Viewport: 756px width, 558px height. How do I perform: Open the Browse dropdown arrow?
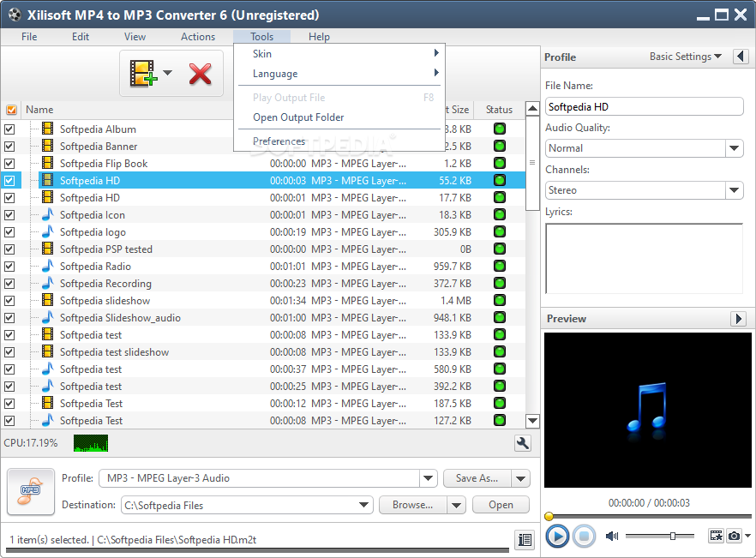456,505
